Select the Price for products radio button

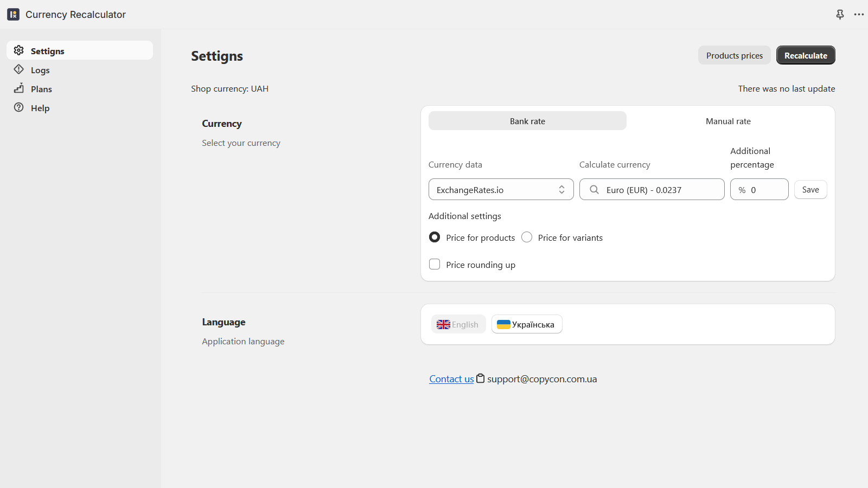coord(435,237)
